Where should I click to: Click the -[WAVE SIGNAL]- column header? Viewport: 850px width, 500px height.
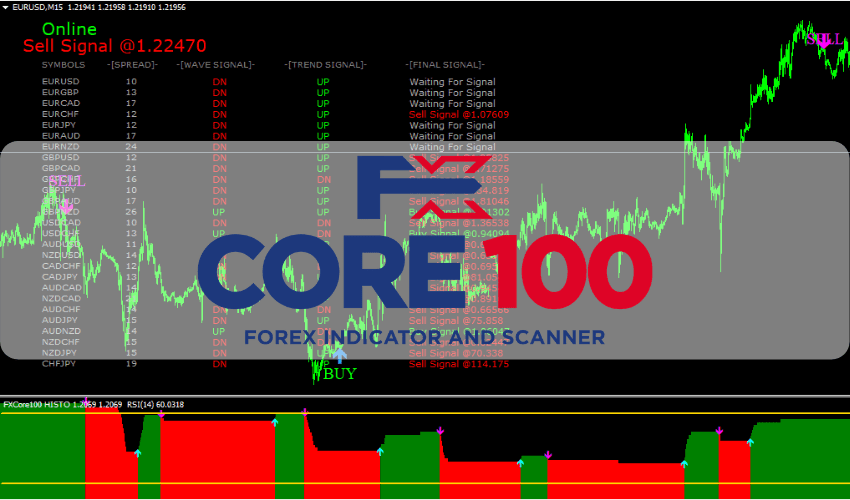(x=216, y=65)
